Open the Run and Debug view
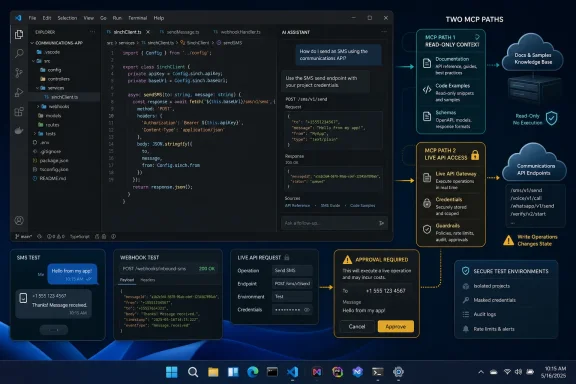This screenshot has height=384, width=576. [x=19, y=92]
